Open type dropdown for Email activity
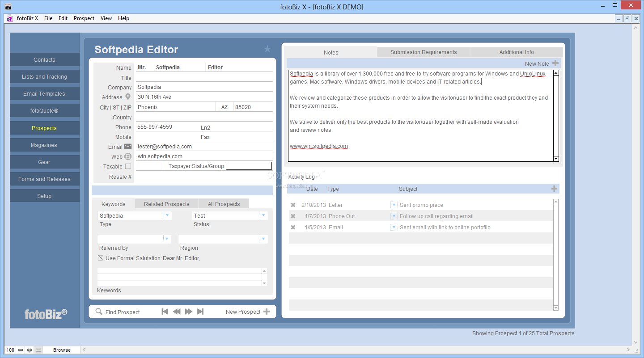 pyautogui.click(x=394, y=227)
